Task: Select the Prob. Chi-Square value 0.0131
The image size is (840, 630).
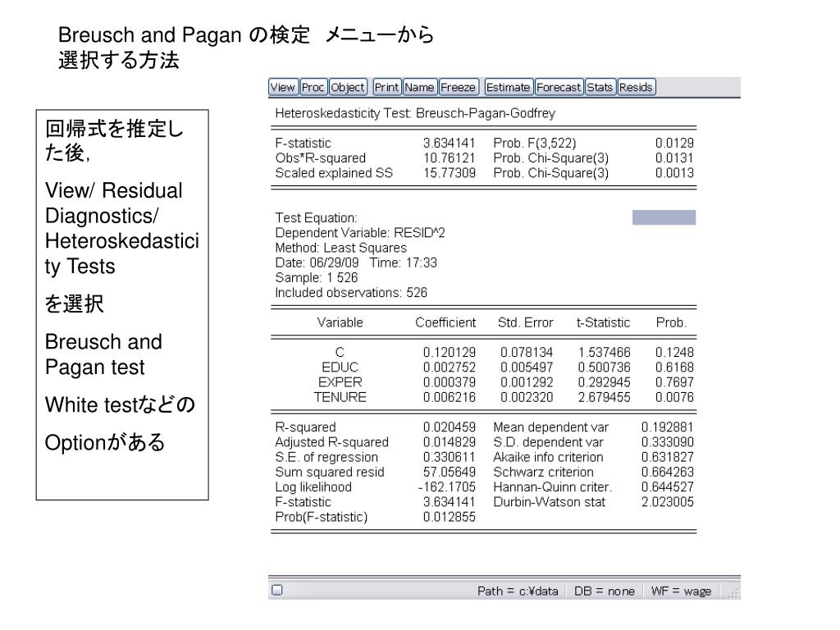Action: (674, 158)
